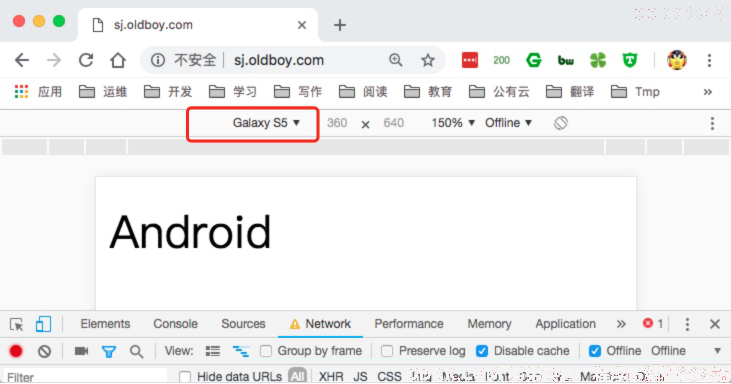Uncheck the Offline checkbox
This screenshot has height=384, width=731.
click(595, 351)
